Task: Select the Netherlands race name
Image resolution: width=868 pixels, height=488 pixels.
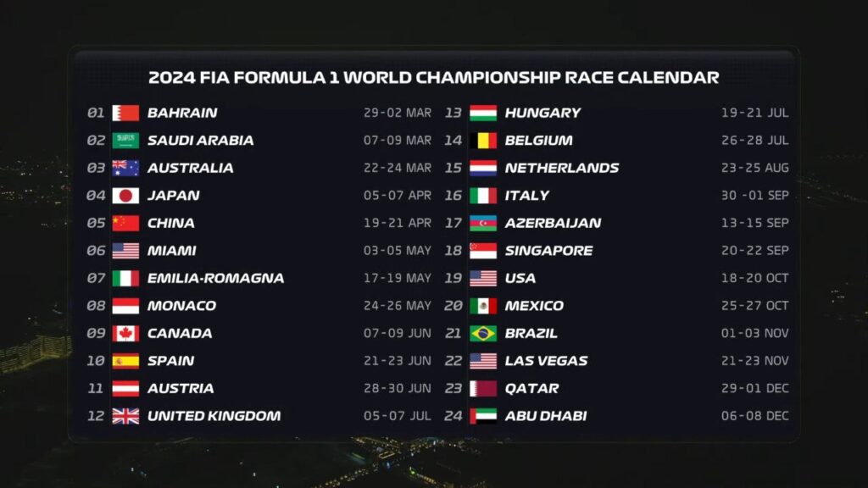Action: click(561, 168)
